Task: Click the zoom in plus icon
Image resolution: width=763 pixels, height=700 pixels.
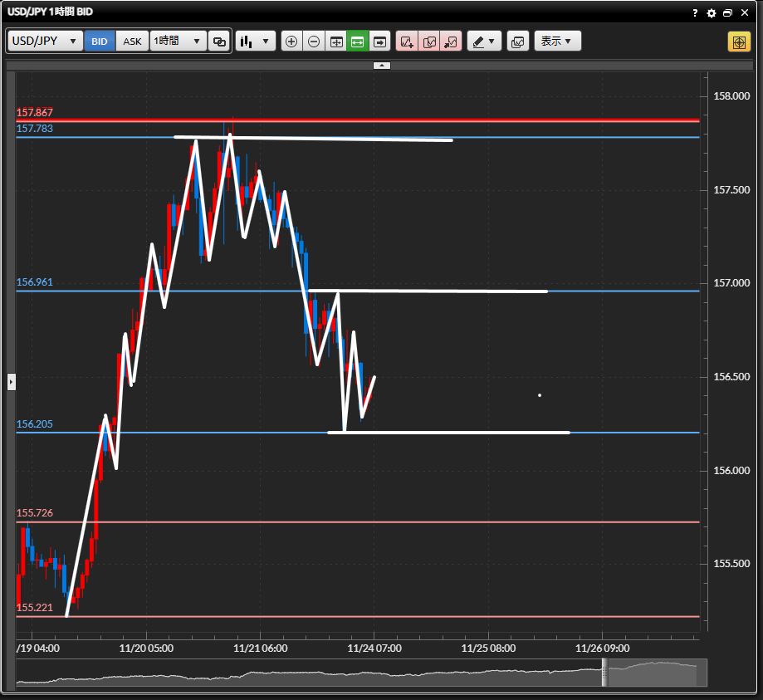Action: (291, 42)
